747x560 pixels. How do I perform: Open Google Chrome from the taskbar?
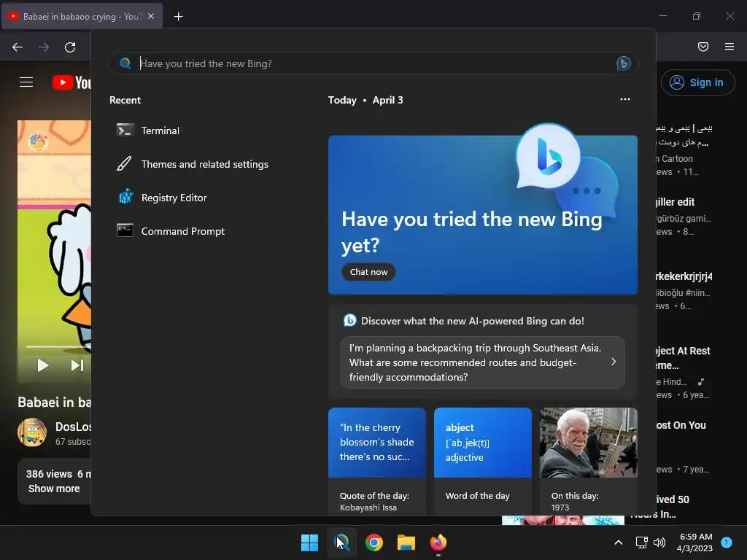(x=374, y=542)
